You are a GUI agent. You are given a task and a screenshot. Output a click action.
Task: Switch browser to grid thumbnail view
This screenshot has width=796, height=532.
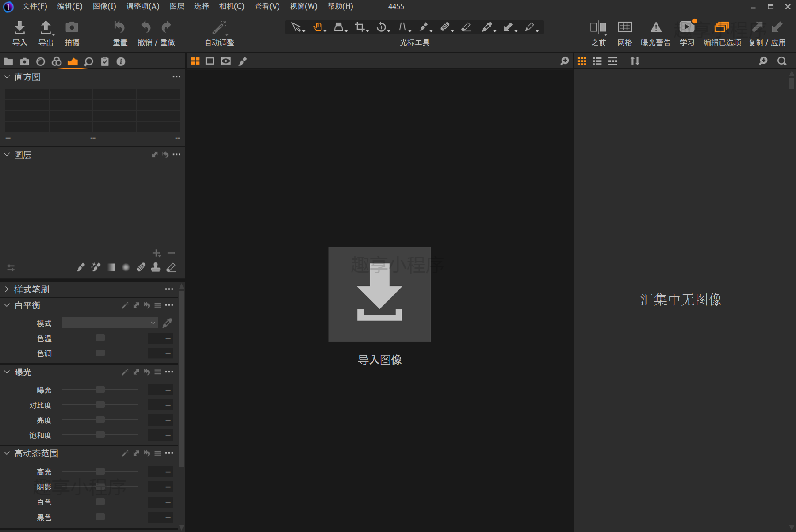coord(582,61)
